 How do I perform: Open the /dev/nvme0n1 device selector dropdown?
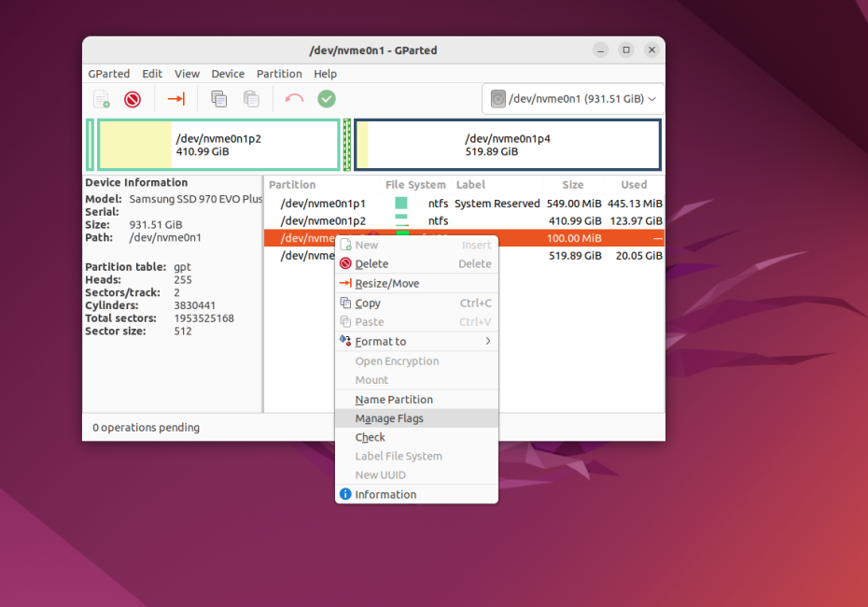573,99
